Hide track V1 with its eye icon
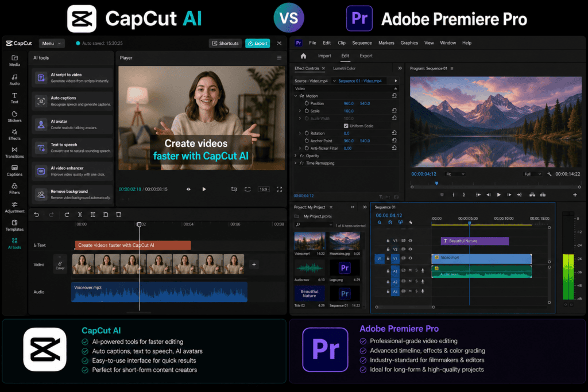Image resolution: width=588 pixels, height=392 pixels. click(410, 258)
